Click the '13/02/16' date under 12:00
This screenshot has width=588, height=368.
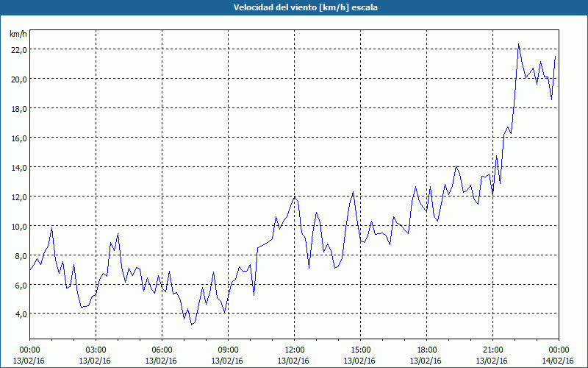coord(293,361)
